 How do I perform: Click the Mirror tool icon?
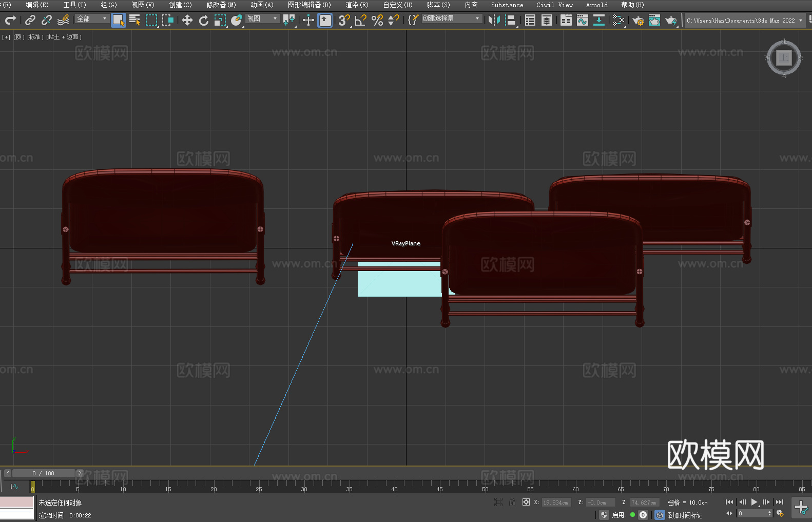pos(494,20)
